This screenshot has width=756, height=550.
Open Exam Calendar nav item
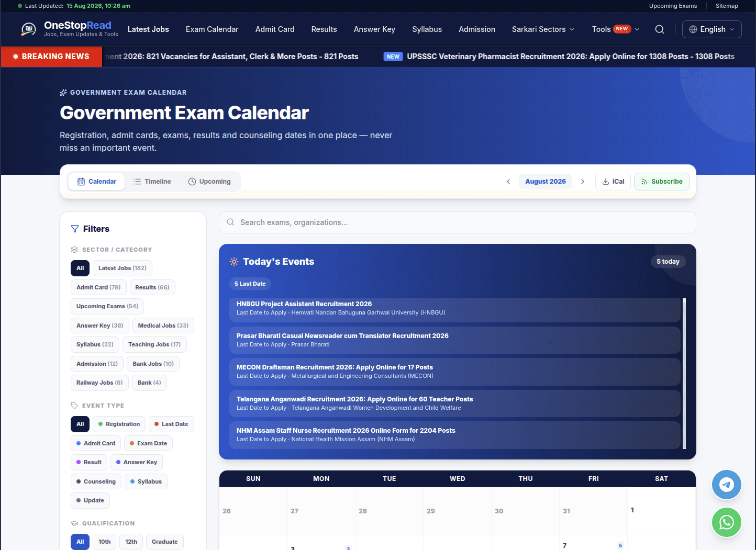point(212,29)
